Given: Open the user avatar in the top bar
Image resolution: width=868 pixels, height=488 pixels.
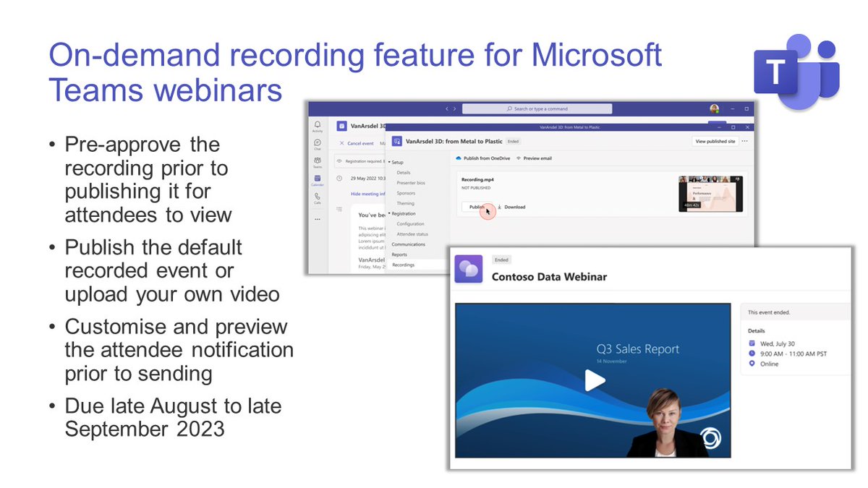Looking at the screenshot, I should pos(716,108).
